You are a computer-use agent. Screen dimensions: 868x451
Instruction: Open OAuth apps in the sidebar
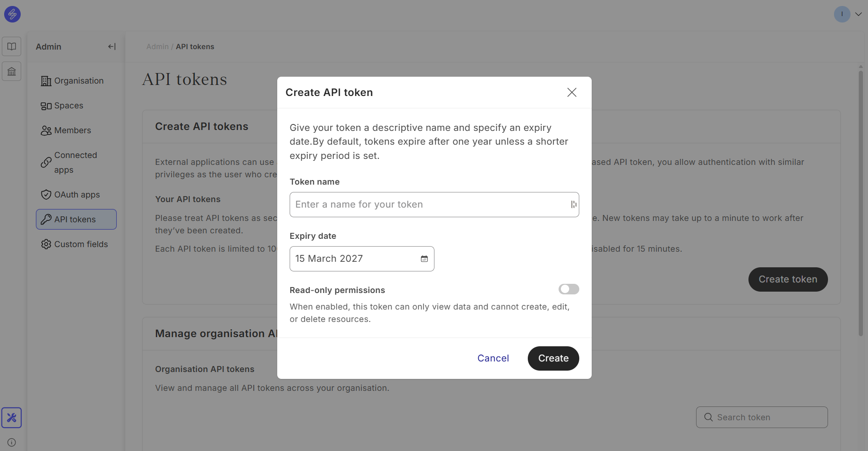click(x=77, y=195)
